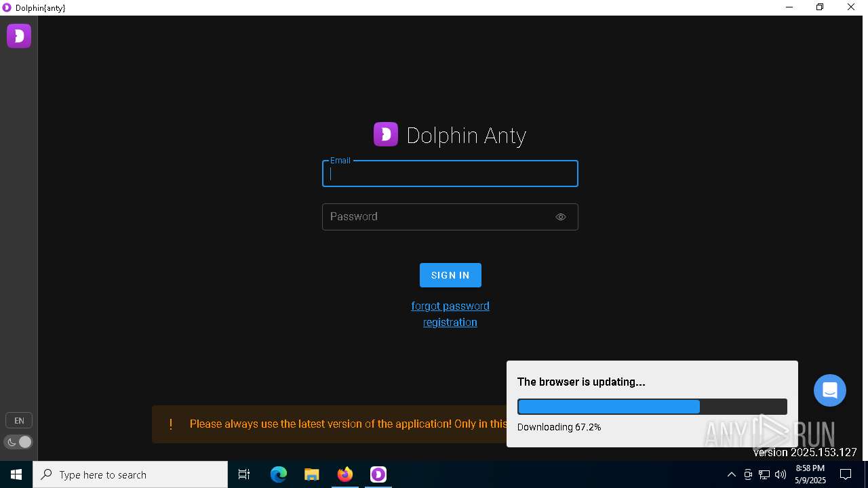This screenshot has width=868, height=488.
Task: Open Task View in taskbar
Action: 244,474
